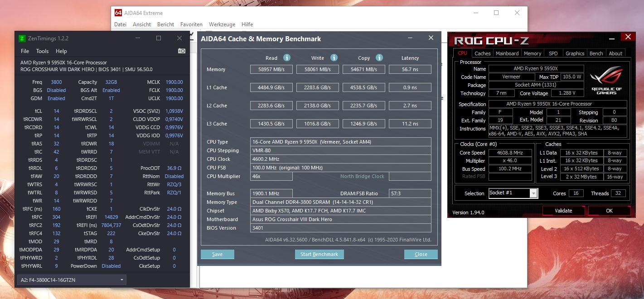Click the Level 3 cache value 2 x 32 MBytes

(581, 177)
